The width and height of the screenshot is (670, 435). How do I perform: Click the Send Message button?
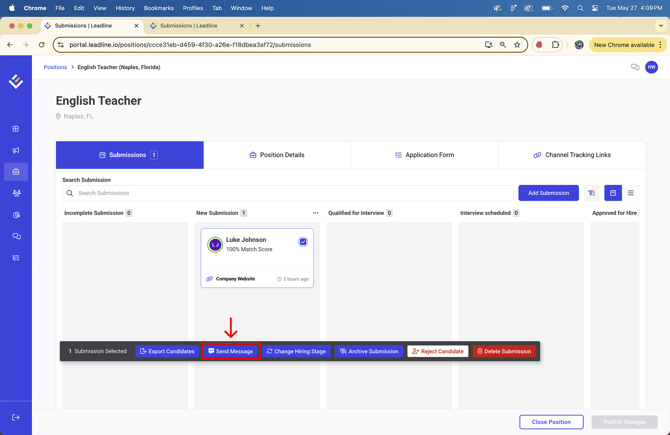[x=231, y=351]
